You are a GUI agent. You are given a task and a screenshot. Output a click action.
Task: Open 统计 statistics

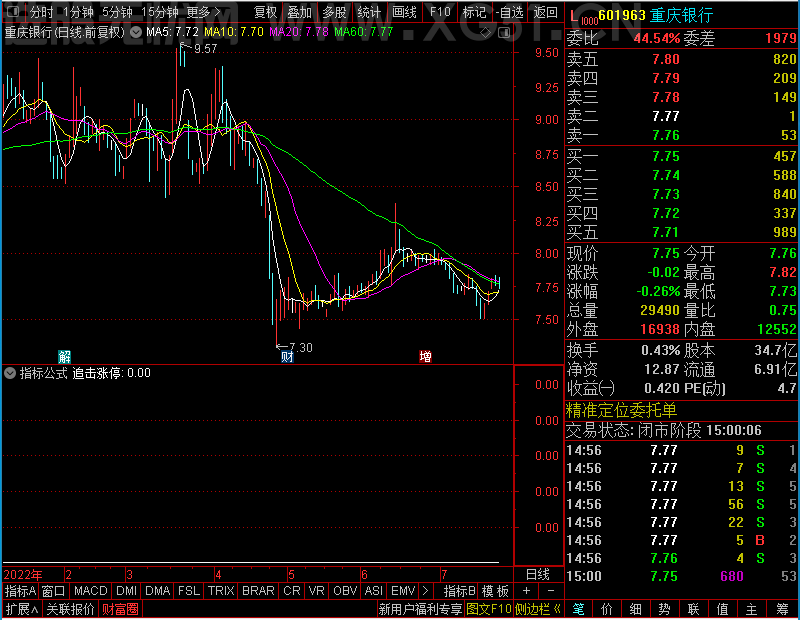tap(369, 12)
